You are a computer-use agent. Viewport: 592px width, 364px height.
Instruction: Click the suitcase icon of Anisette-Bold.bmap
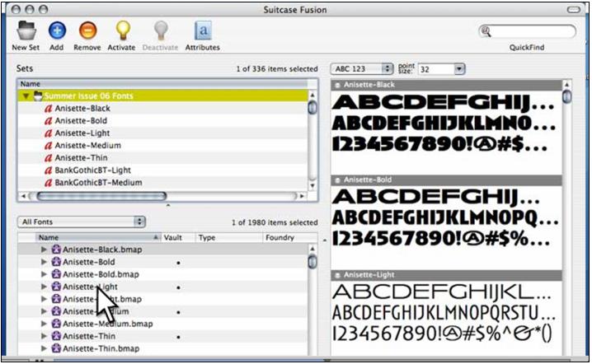tap(56, 274)
